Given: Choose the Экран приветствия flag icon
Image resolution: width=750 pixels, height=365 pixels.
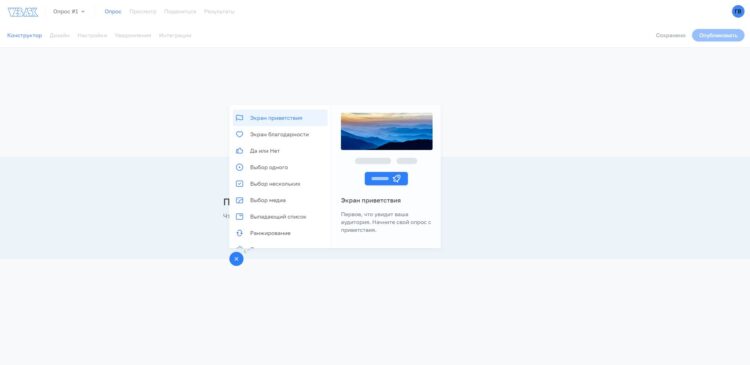Looking at the screenshot, I should pos(240,118).
